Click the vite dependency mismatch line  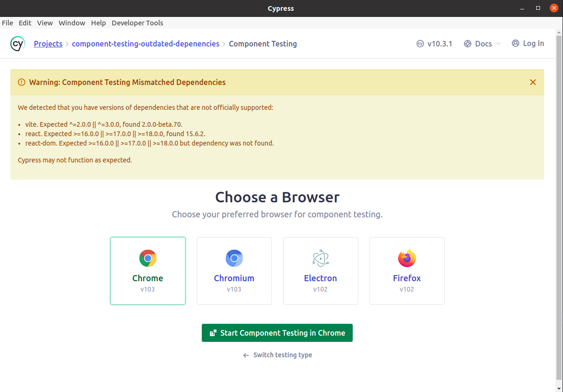104,124
